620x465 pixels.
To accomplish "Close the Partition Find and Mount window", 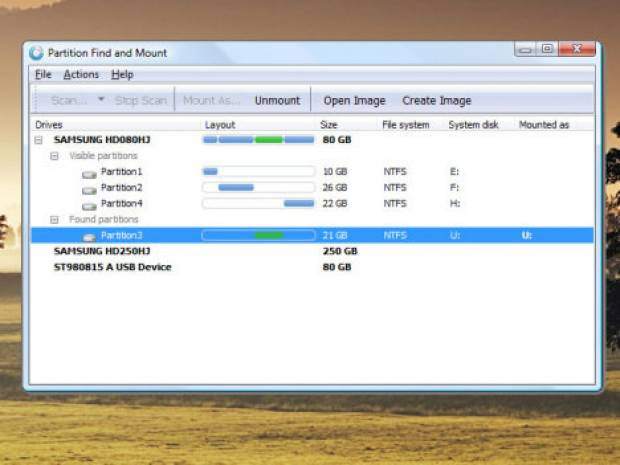I will point(577,49).
